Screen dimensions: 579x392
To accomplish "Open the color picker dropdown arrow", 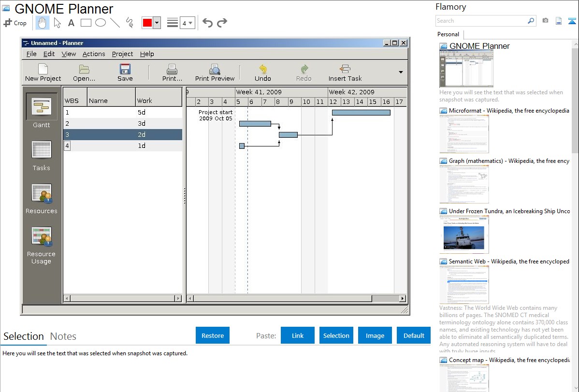I will coord(157,23).
